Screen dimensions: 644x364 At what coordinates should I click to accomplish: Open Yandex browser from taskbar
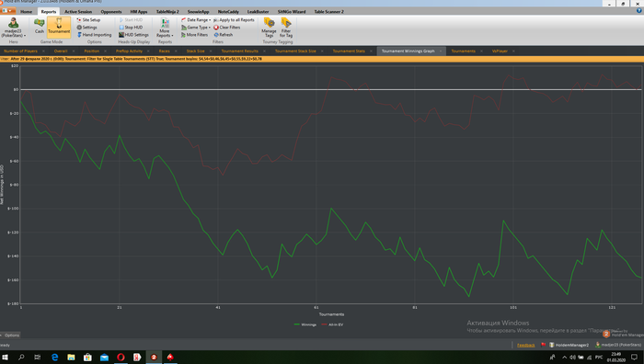[137, 357]
